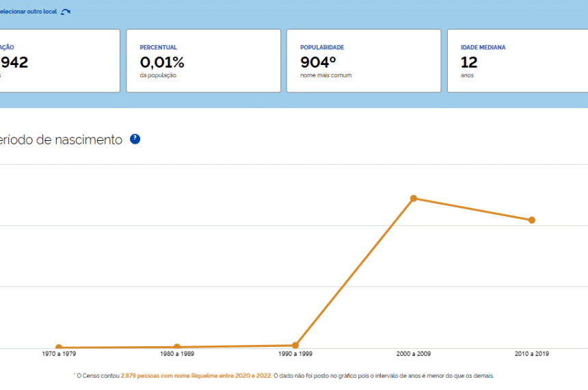588x390 pixels.
Task: Click the '1980 a 1989' axis label
Action: tap(177, 354)
